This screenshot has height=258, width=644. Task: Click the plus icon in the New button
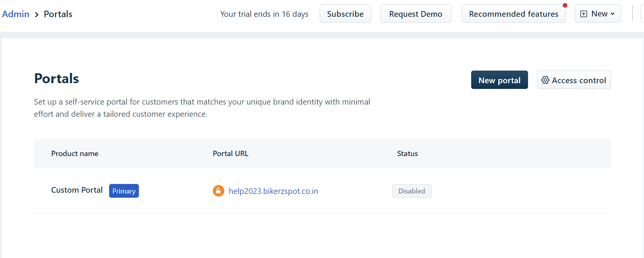click(584, 14)
